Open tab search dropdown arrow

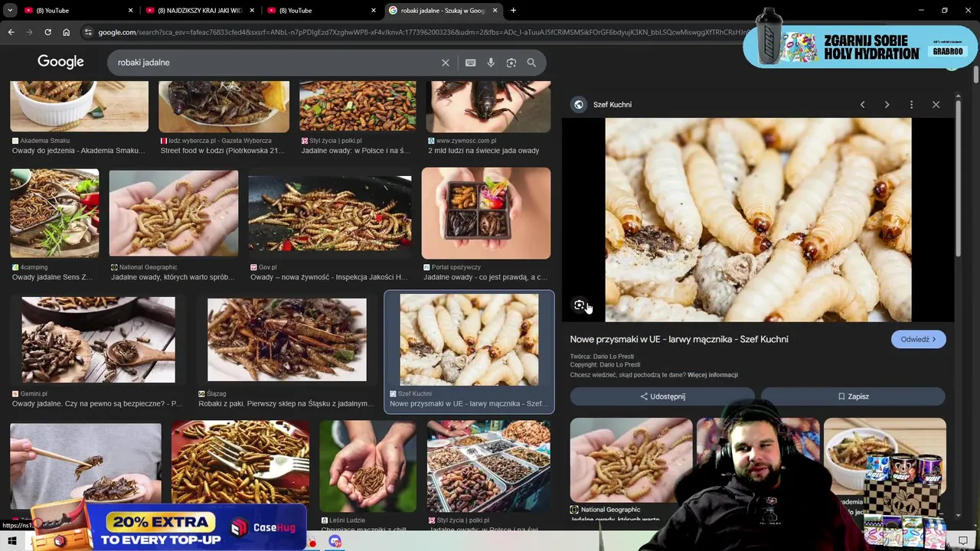(x=10, y=11)
